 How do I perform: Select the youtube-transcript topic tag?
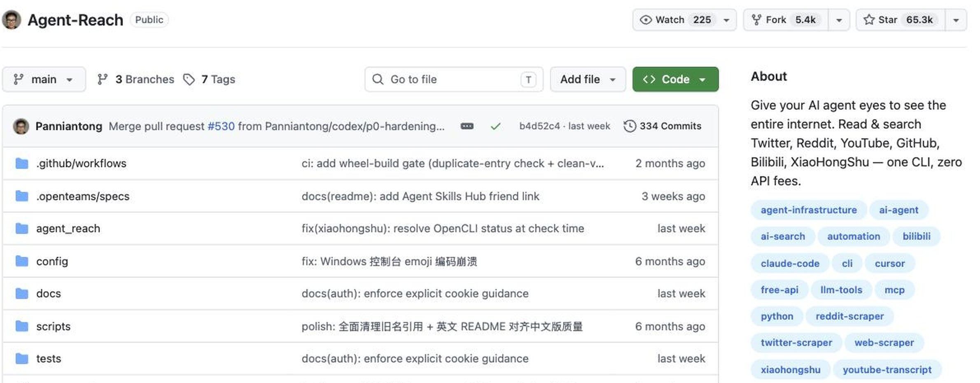point(887,370)
